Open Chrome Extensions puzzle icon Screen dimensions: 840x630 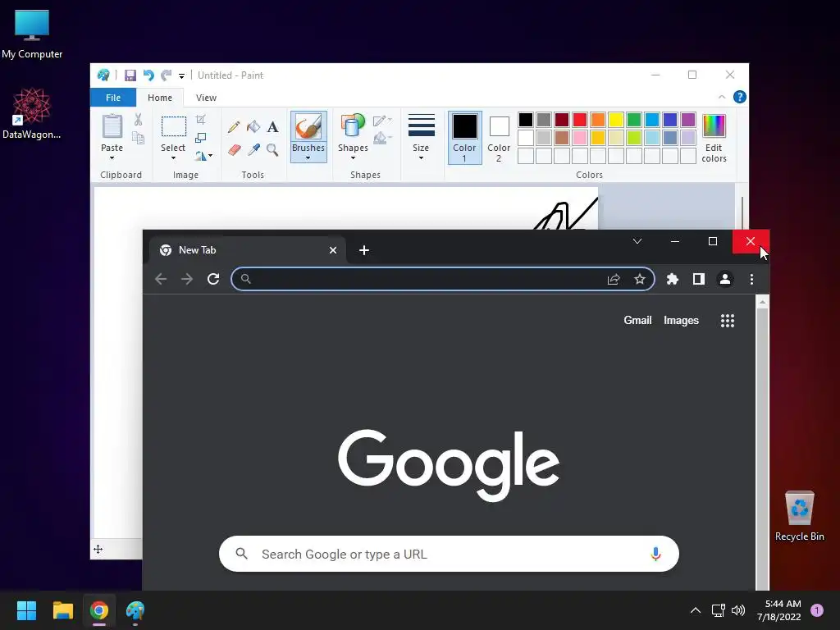(673, 279)
